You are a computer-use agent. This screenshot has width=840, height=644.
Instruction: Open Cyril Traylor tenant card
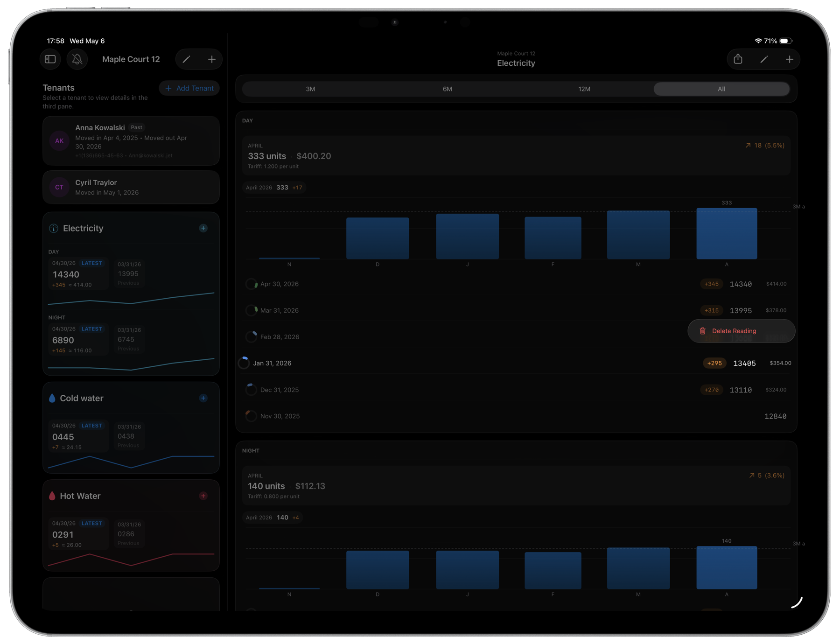tap(131, 187)
